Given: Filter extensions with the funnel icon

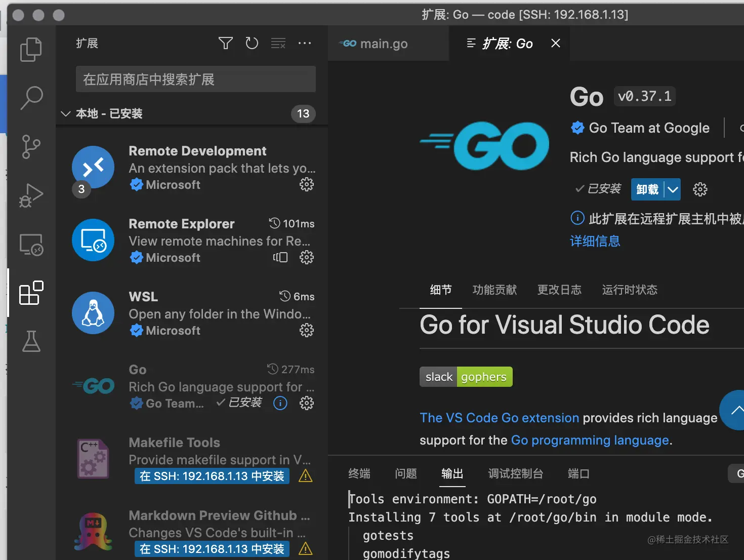Looking at the screenshot, I should (226, 43).
